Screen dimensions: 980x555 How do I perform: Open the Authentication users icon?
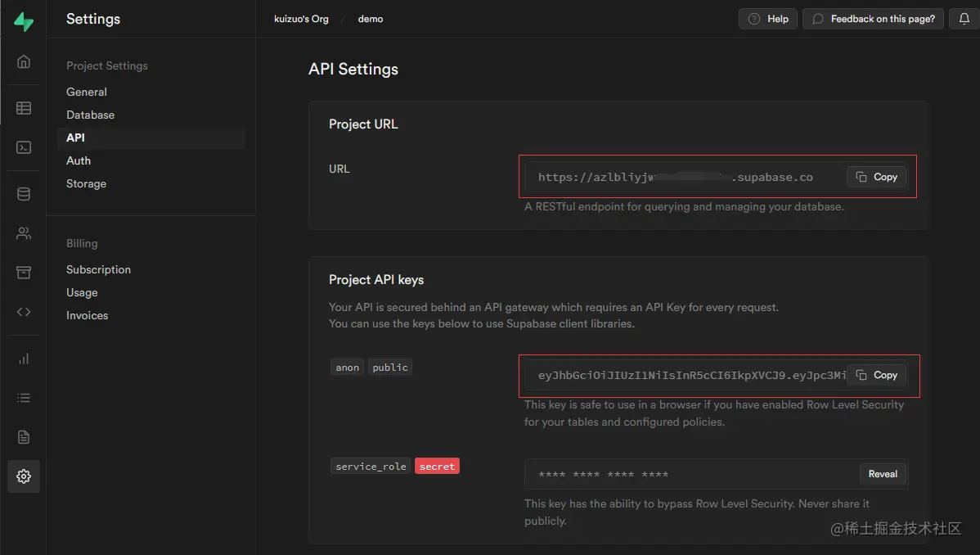[24, 233]
